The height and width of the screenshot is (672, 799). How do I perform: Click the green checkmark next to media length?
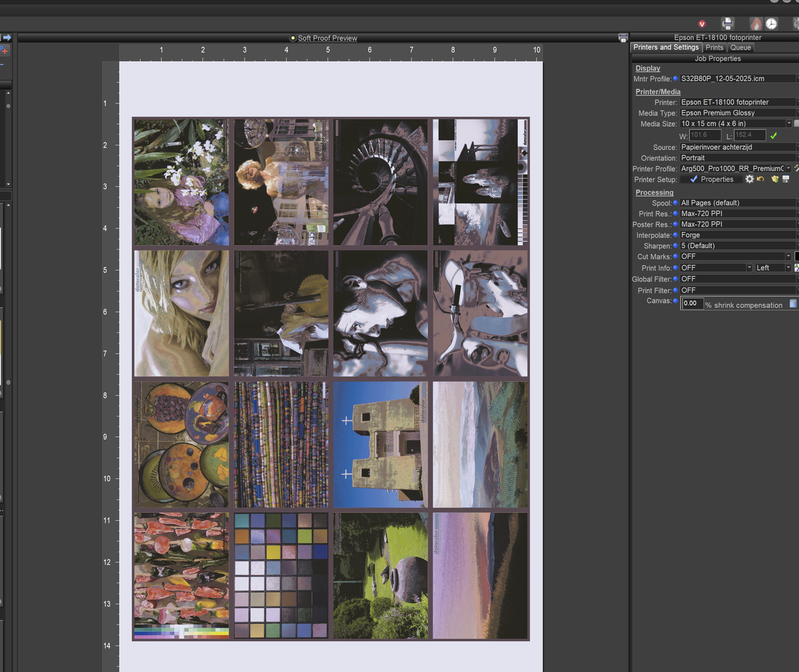773,136
